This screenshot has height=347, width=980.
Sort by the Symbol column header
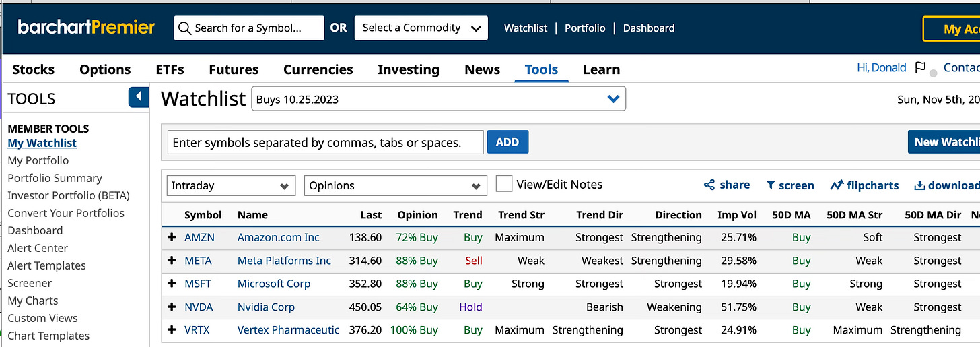(203, 215)
